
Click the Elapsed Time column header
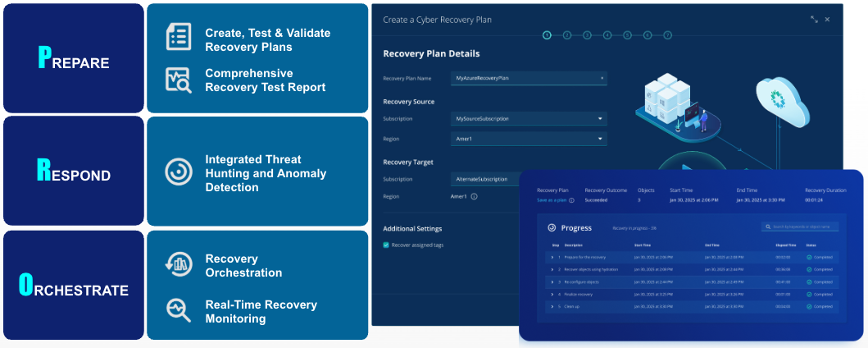786,245
